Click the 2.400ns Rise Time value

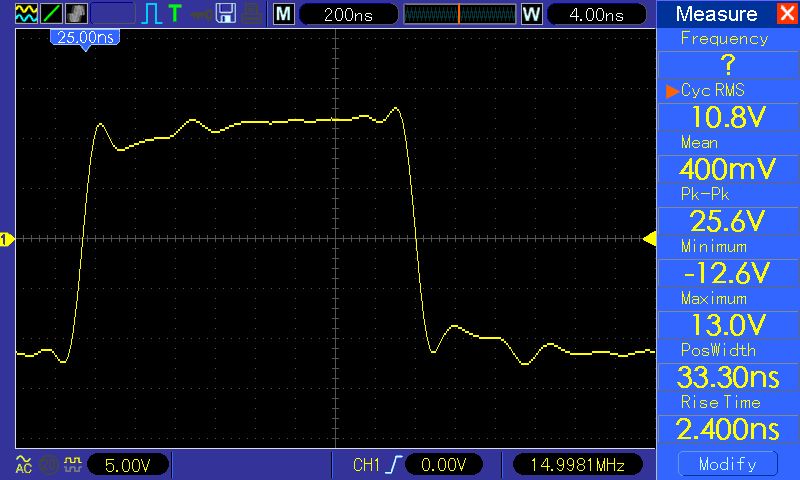pos(728,429)
